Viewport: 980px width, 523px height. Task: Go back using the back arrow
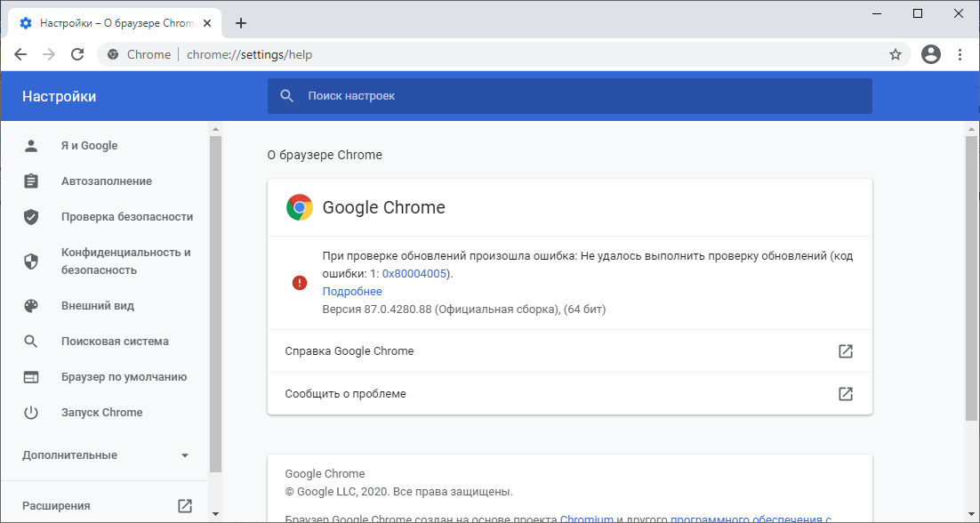coord(20,54)
